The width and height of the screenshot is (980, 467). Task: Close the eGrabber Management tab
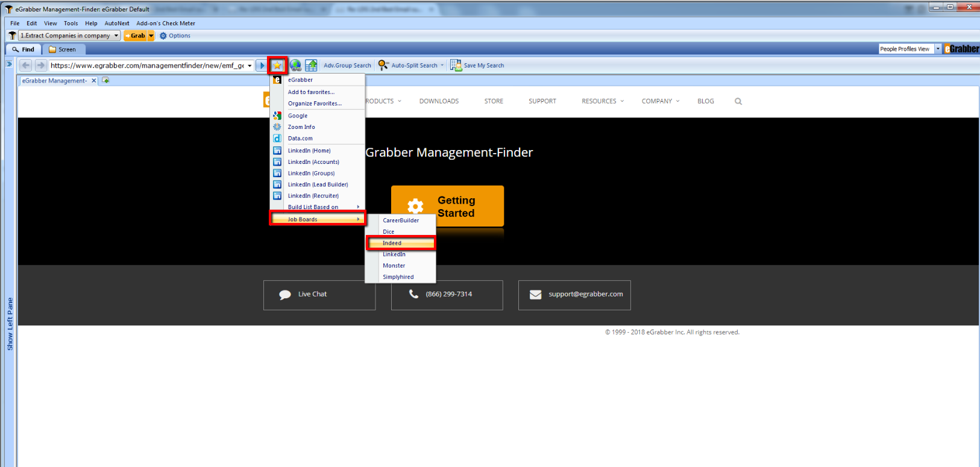click(x=93, y=81)
